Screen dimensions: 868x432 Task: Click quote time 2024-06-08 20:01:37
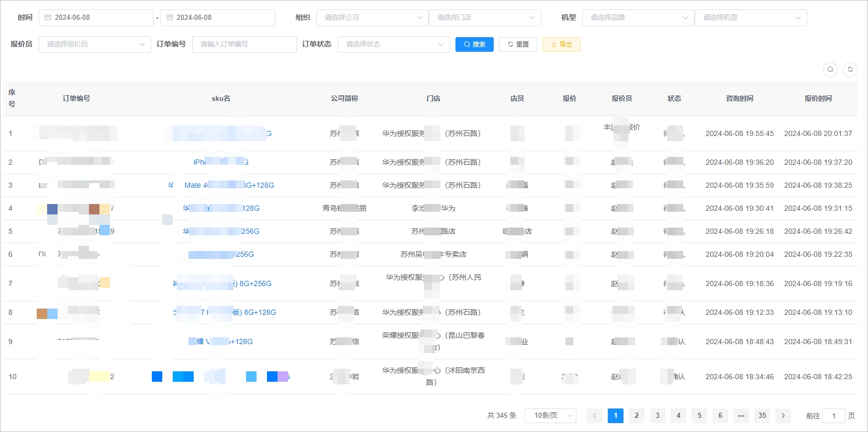[x=818, y=133]
